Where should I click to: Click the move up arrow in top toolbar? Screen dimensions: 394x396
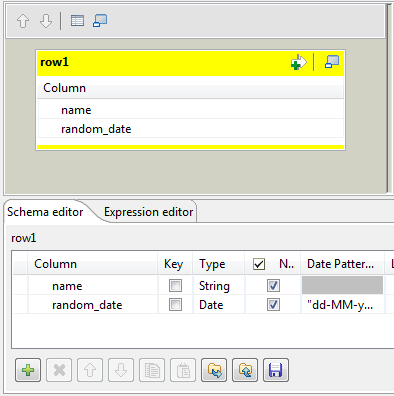click(x=23, y=21)
